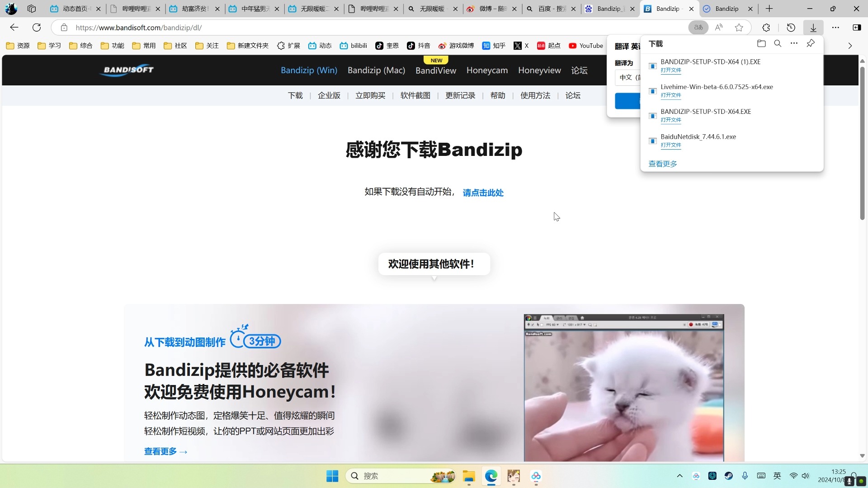
Task: Open bilibili bookmark
Action: (354, 46)
